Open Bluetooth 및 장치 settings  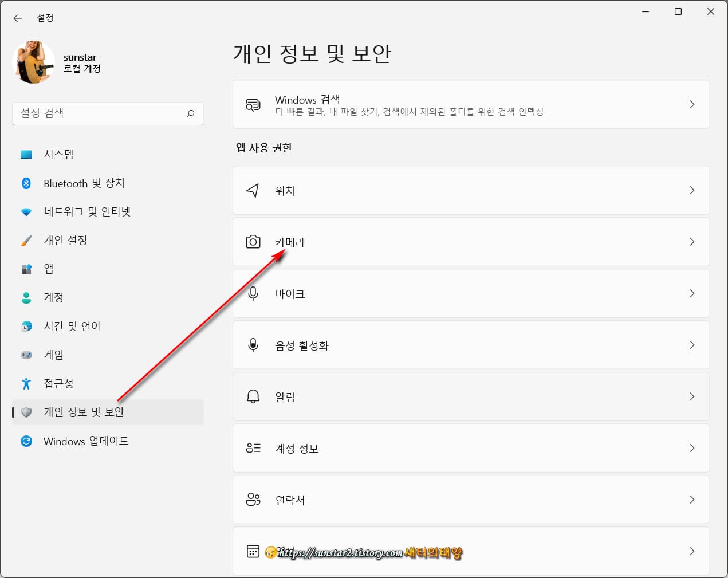(26, 183)
